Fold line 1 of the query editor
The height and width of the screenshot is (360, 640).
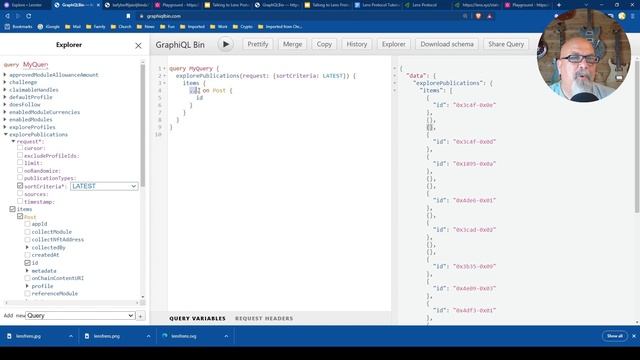[x=164, y=69]
